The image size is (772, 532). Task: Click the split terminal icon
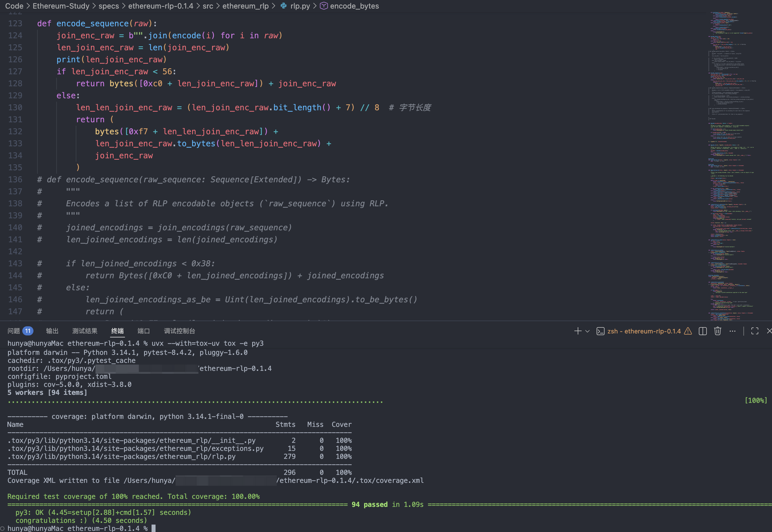tap(703, 331)
